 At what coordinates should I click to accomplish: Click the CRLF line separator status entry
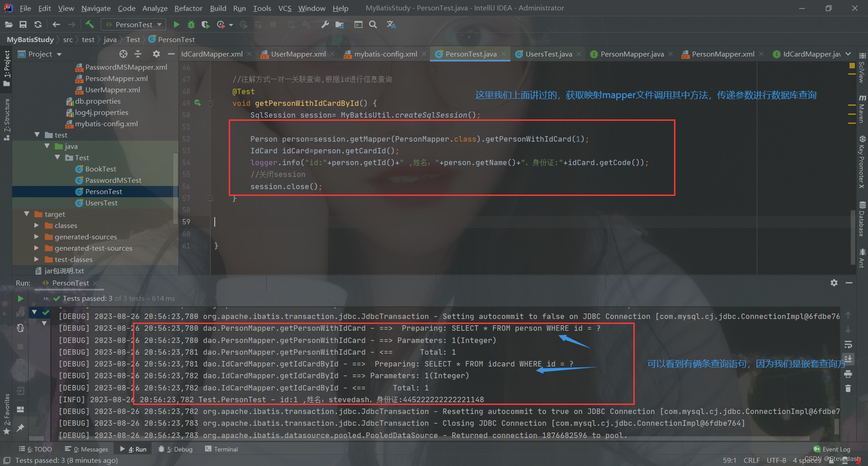pos(751,460)
